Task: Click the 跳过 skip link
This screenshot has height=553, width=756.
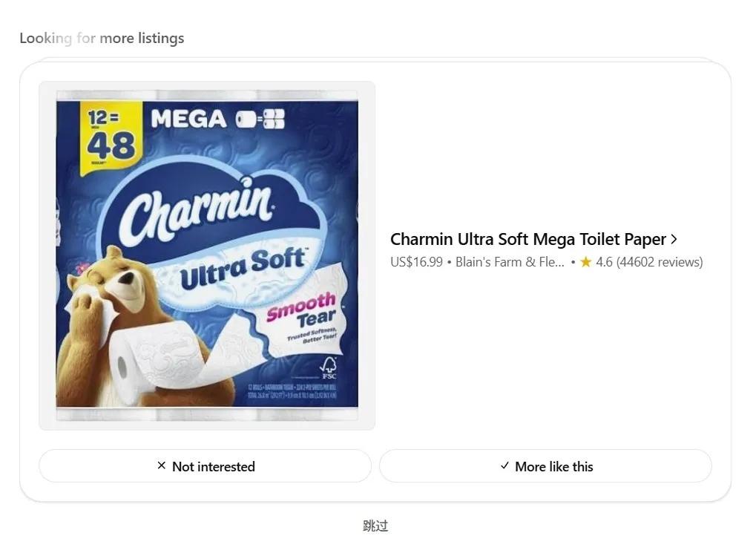Action: tap(375, 526)
